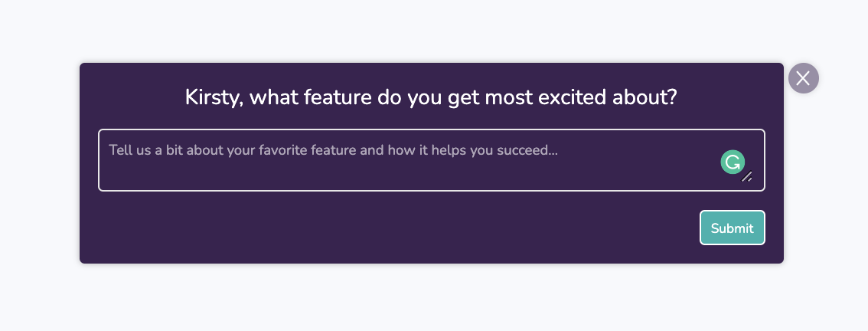Click the white-outlined feedback input border area
868x331 pixels.
[431, 160]
